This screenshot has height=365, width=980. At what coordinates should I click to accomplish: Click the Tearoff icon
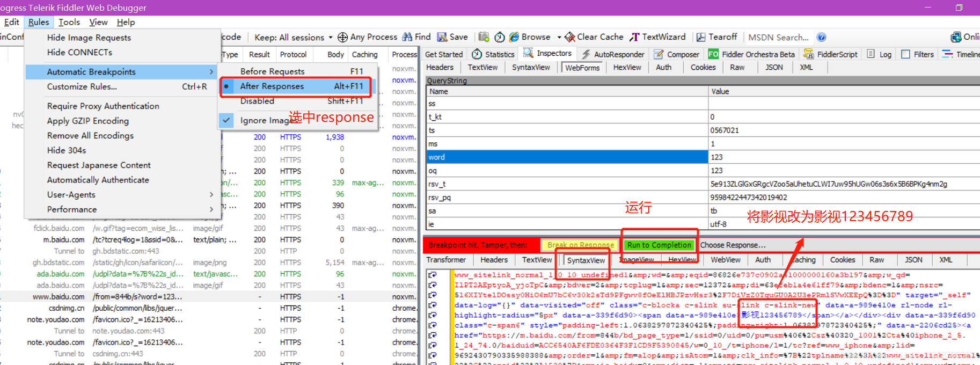click(x=701, y=37)
